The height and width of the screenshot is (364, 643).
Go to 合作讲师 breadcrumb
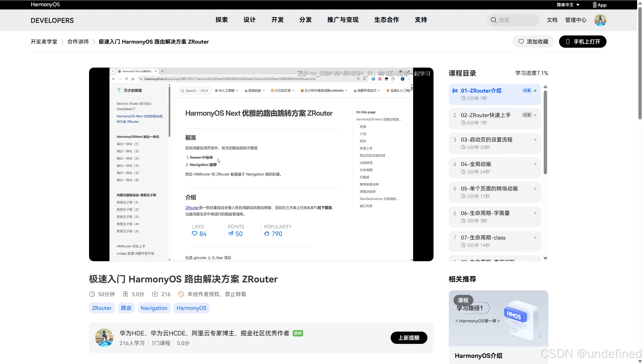(78, 42)
